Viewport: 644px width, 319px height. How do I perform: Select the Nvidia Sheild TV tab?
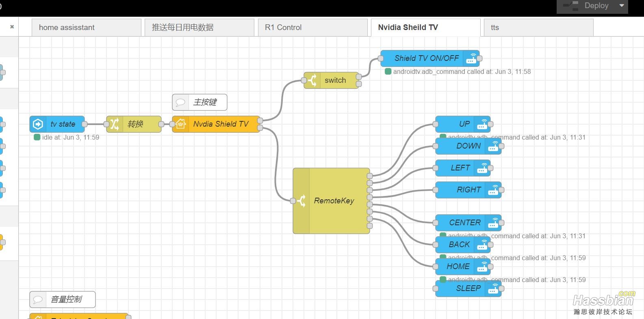[425, 28]
